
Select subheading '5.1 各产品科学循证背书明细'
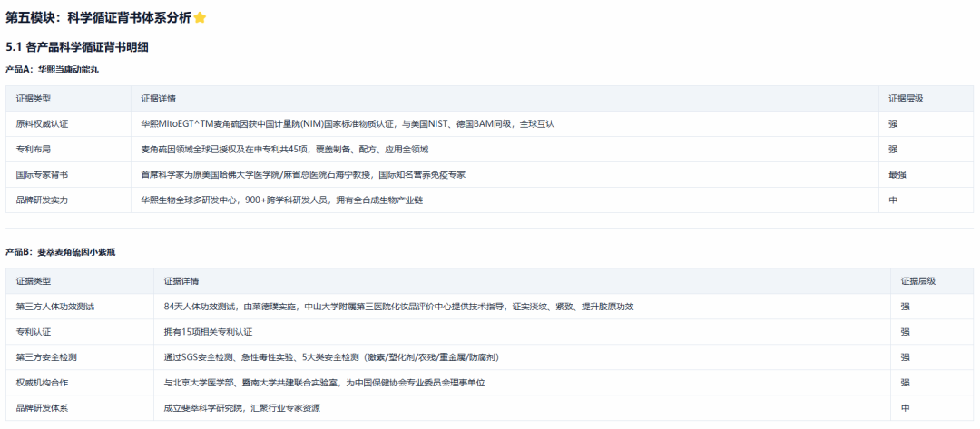pyautogui.click(x=77, y=47)
